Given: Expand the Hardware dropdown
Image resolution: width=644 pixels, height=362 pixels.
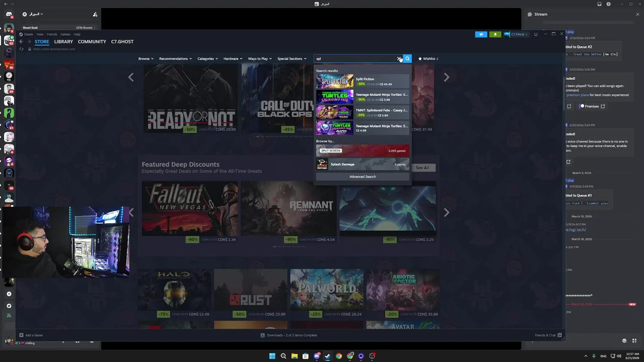Looking at the screenshot, I should click(233, 59).
